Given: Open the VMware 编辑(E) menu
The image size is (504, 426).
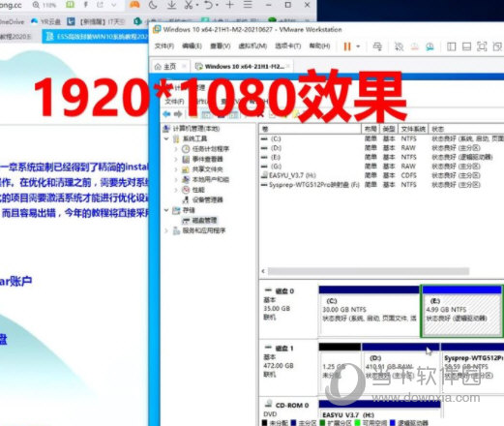Looking at the screenshot, I should click(x=192, y=46).
